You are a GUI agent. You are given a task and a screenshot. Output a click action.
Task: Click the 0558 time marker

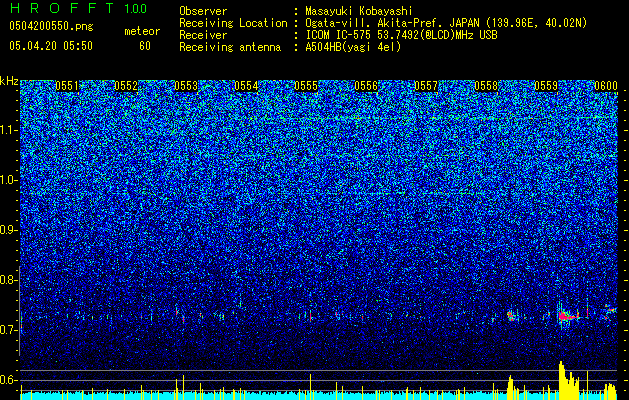486,86
